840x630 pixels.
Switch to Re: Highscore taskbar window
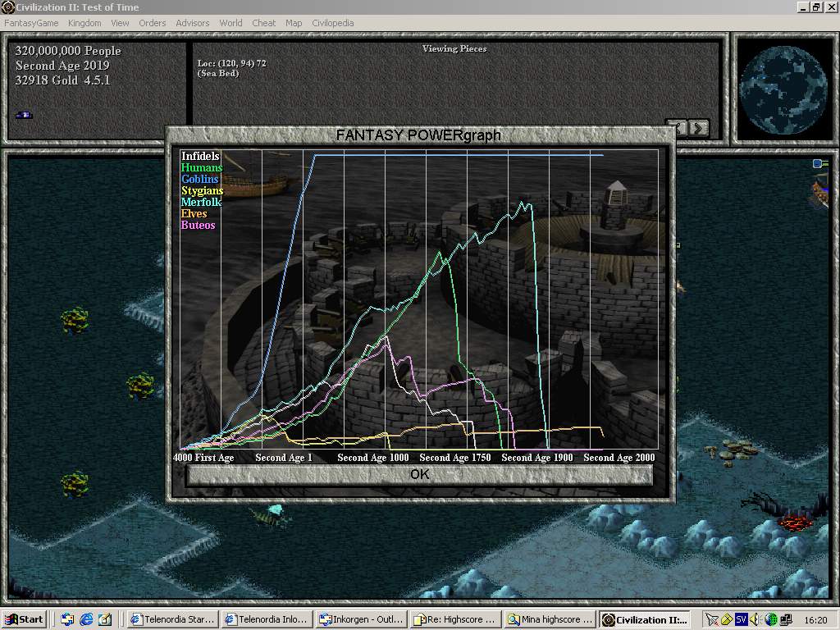pos(455,620)
